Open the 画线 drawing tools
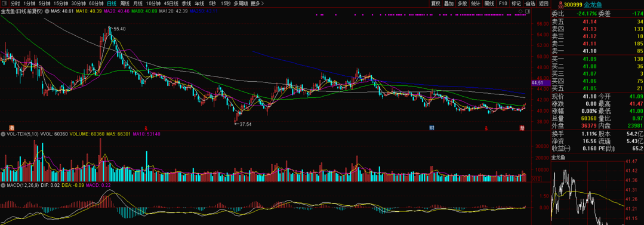The image size is (644, 225). point(489,4)
